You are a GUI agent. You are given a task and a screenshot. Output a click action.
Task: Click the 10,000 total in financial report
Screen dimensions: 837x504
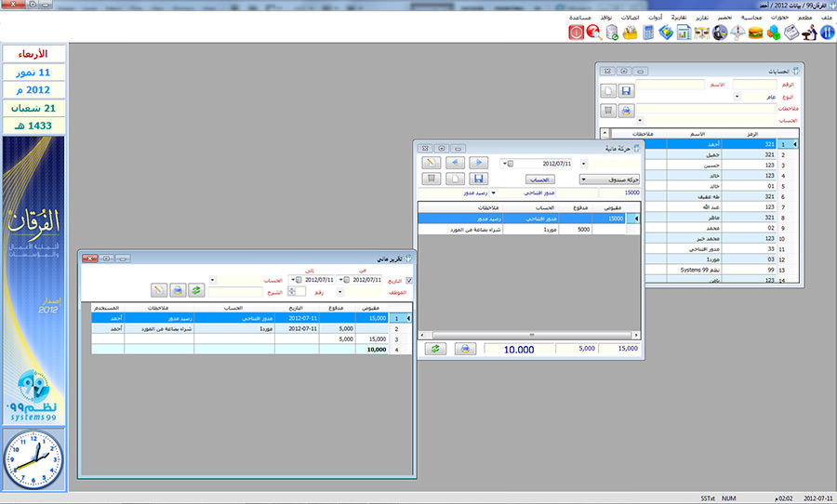click(377, 350)
